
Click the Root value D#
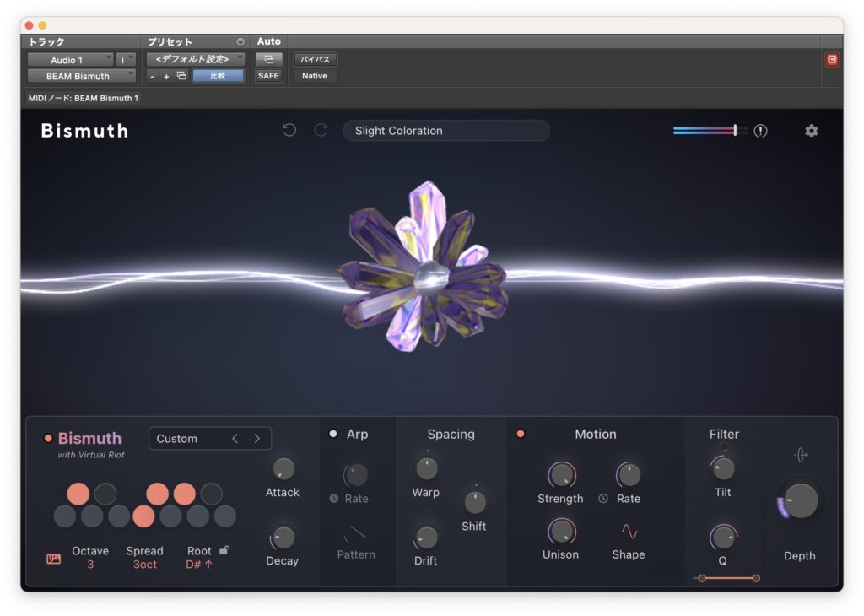(199, 565)
